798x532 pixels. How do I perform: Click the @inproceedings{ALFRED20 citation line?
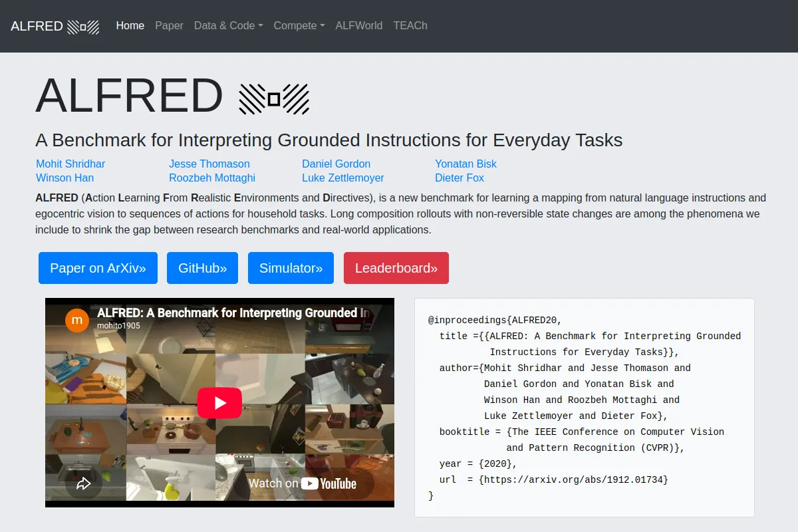[x=495, y=320]
